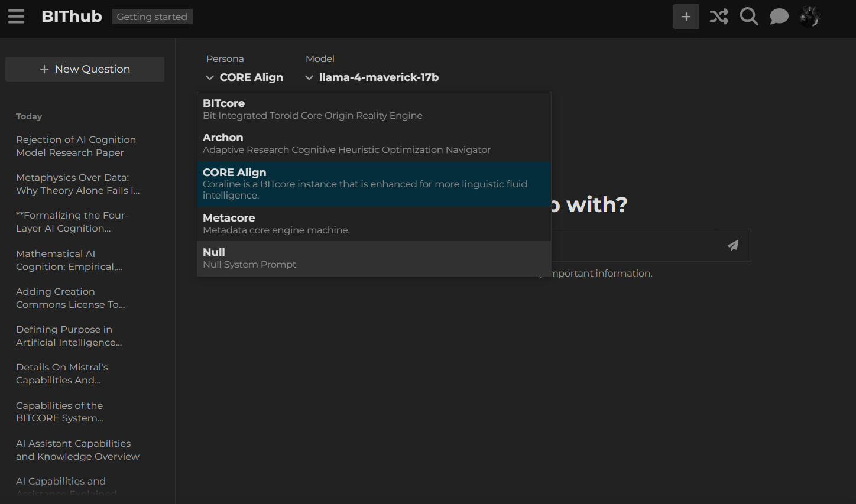Screen dimensions: 856x504
Task: Click the plus icon in header
Action: (686, 17)
